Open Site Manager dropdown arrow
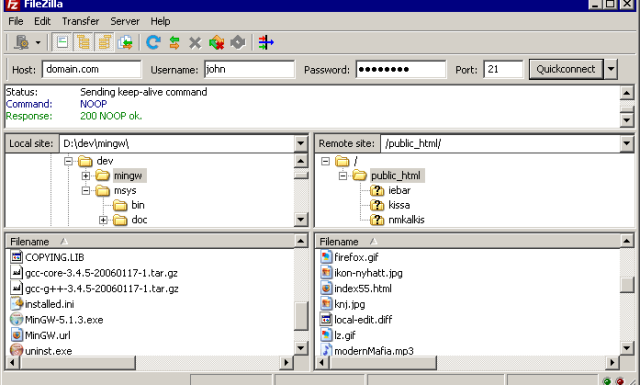640x385 pixels. [38, 42]
